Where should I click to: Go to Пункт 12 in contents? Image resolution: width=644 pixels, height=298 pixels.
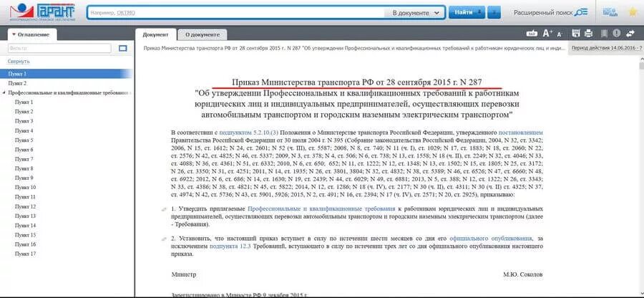click(25, 207)
